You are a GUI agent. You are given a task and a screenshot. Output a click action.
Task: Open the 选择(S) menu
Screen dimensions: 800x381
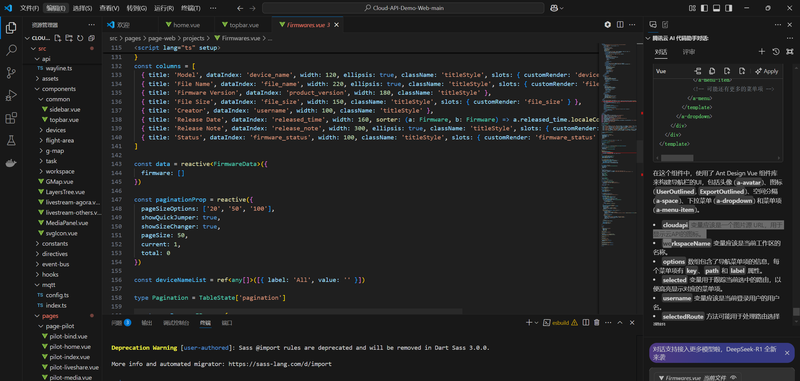pyautogui.click(x=82, y=8)
